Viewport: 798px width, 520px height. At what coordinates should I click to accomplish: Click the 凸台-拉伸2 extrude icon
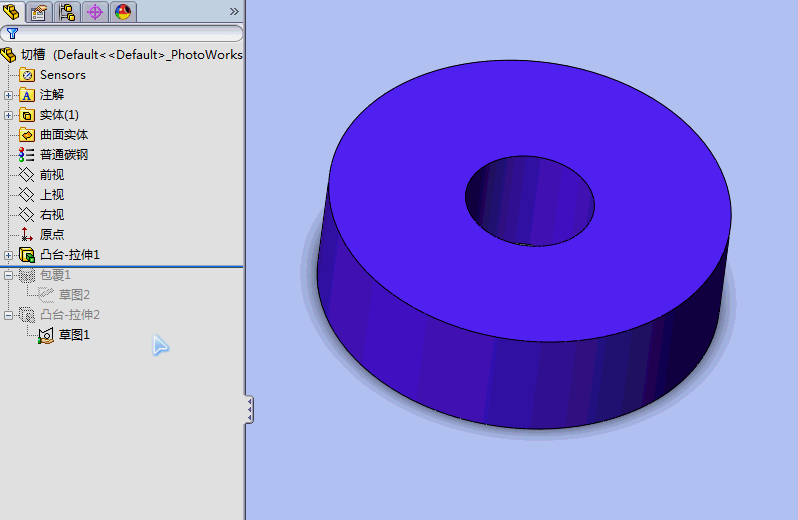27,315
